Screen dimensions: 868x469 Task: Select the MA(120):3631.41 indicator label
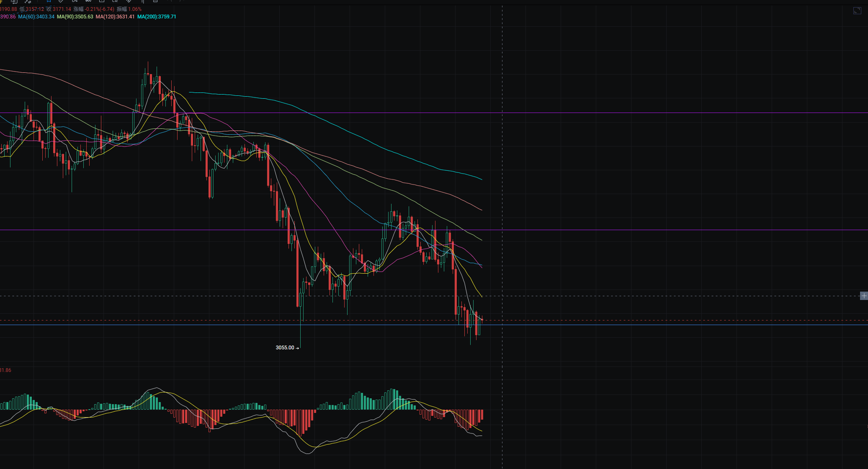point(115,17)
